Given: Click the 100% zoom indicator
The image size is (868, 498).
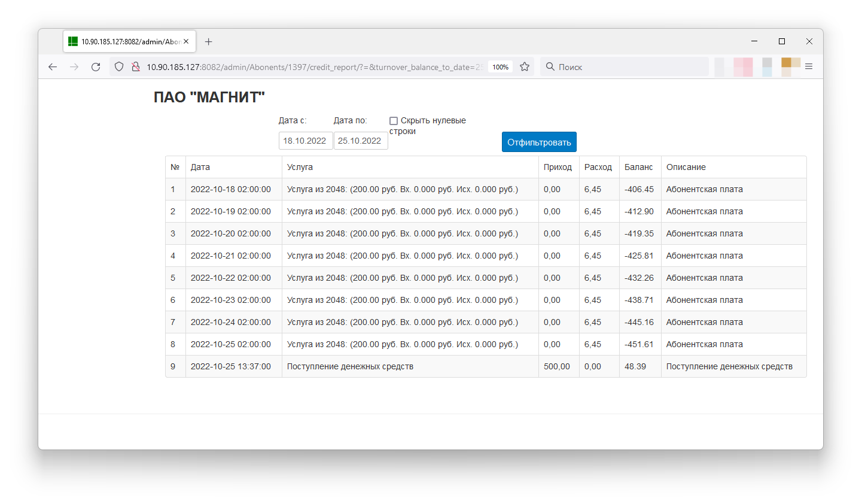Looking at the screenshot, I should [x=500, y=67].
